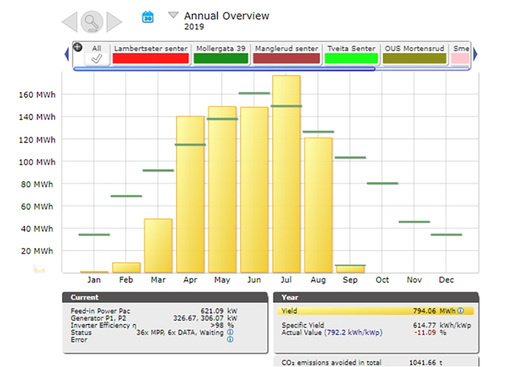
Task: Click the Annual Overview title
Action: coord(227,16)
